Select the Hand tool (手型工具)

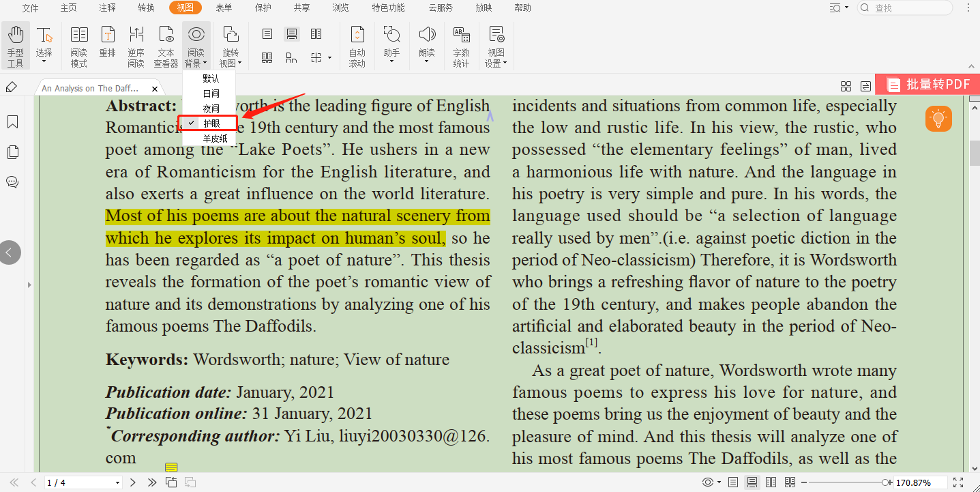(15, 46)
